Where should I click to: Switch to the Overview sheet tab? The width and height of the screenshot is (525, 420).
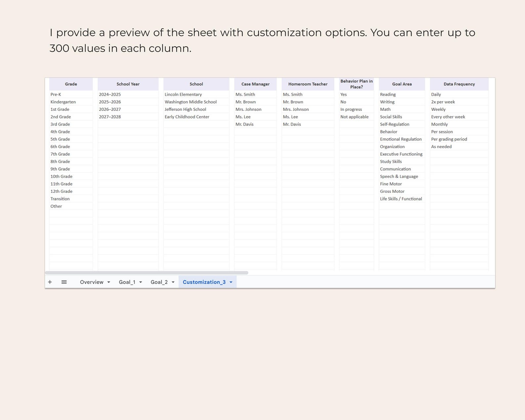click(x=92, y=282)
